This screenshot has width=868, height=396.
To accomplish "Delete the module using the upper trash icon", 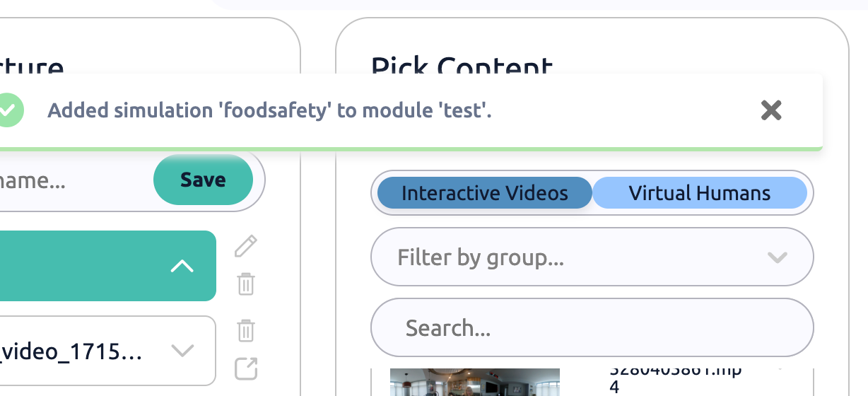I will point(245,284).
